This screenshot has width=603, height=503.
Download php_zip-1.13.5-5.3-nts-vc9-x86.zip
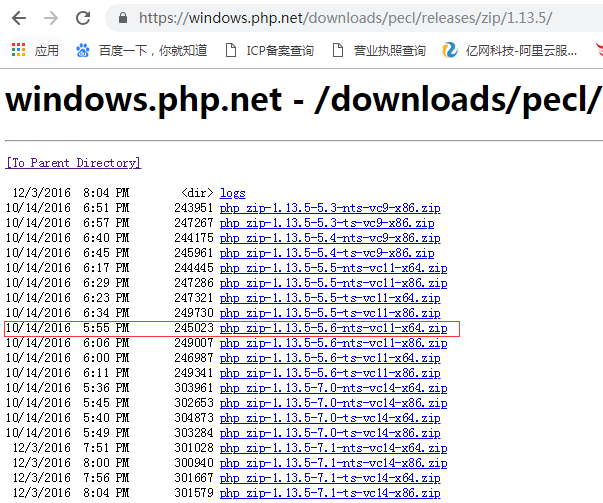[330, 208]
